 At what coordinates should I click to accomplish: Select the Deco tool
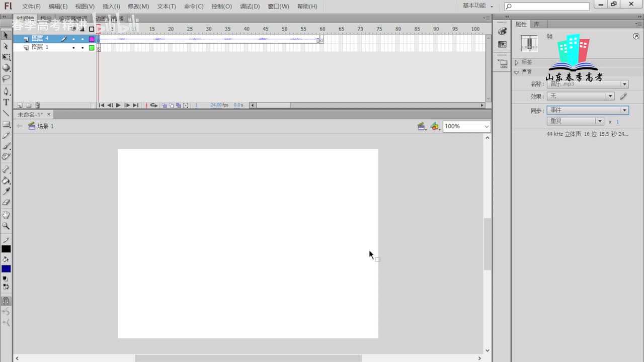[x=6, y=157]
